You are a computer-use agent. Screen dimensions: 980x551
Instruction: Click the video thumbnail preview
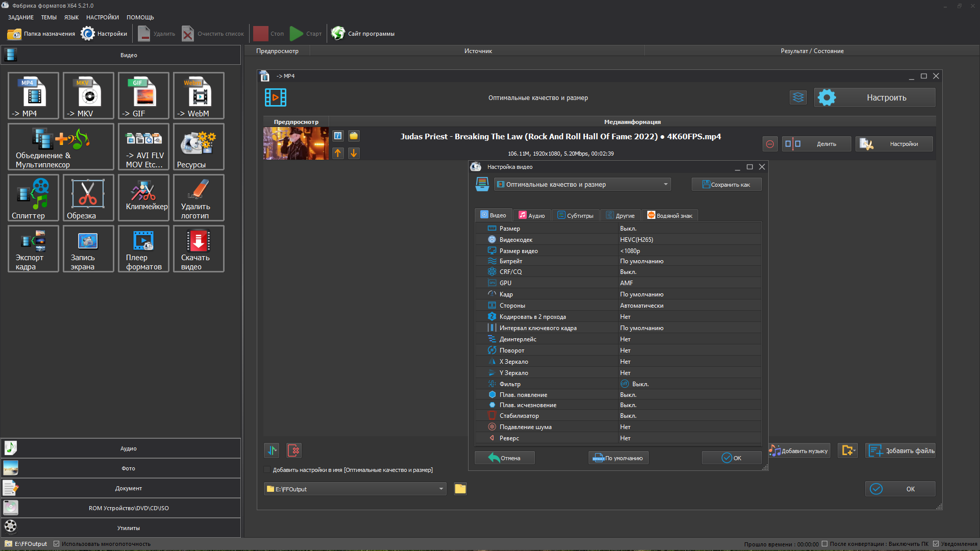point(296,143)
